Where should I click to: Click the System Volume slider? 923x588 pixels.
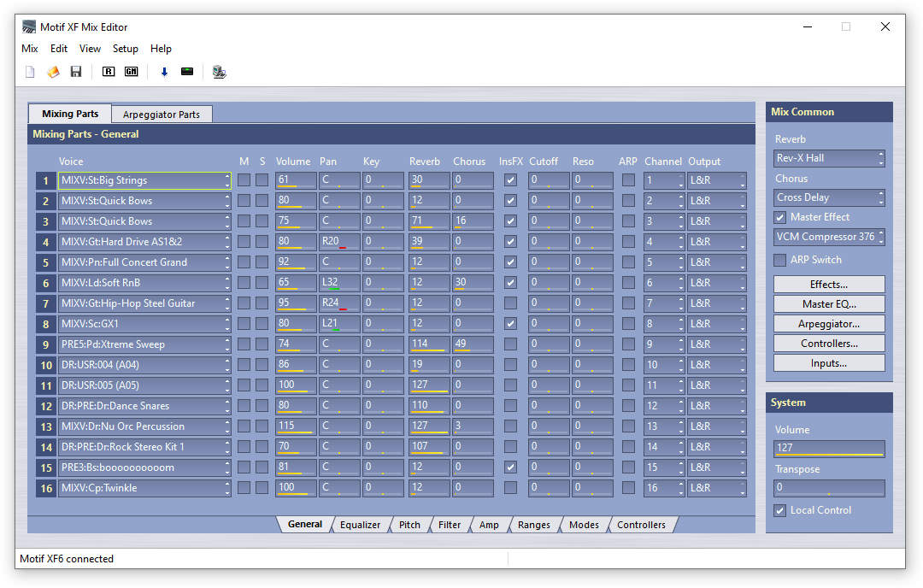coord(829,449)
